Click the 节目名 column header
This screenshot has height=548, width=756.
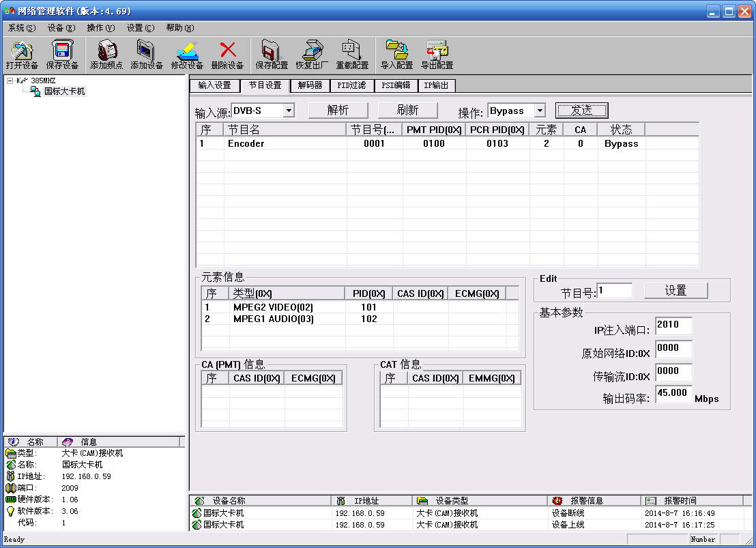[x=285, y=130]
